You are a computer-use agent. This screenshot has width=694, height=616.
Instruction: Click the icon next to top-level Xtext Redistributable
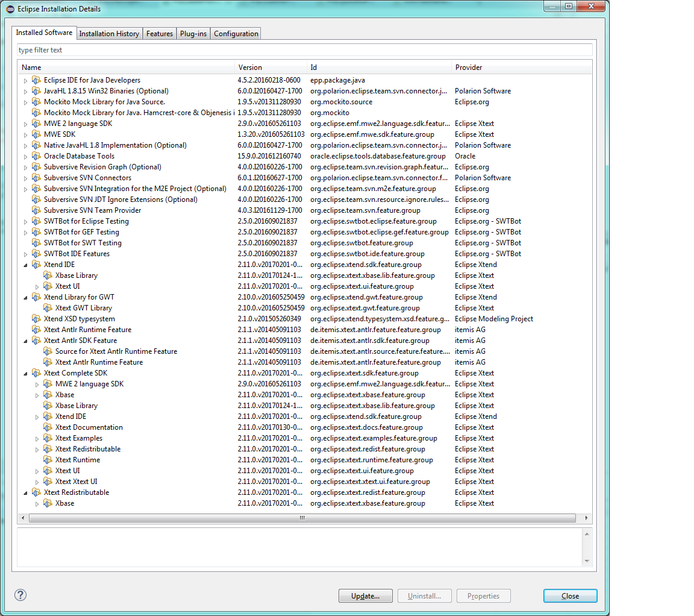(x=36, y=492)
